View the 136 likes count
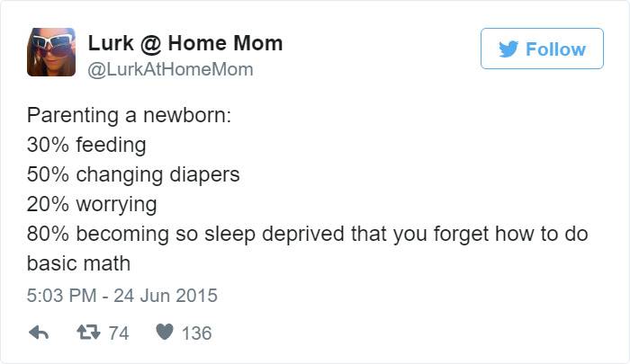630x364 pixels. tap(196, 333)
